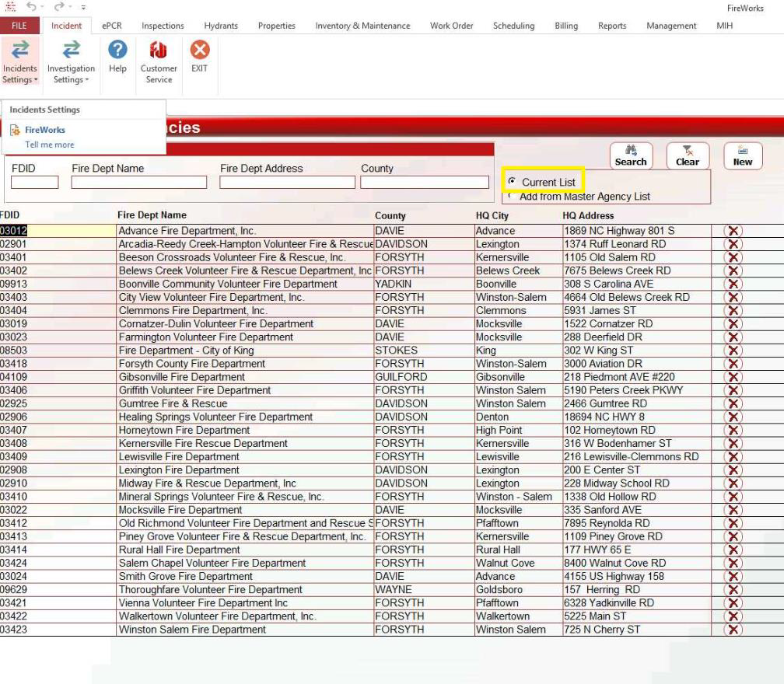Delete the Beeson Crossroads Volunteer row
Screen dimensions: 784x684
coord(733,257)
